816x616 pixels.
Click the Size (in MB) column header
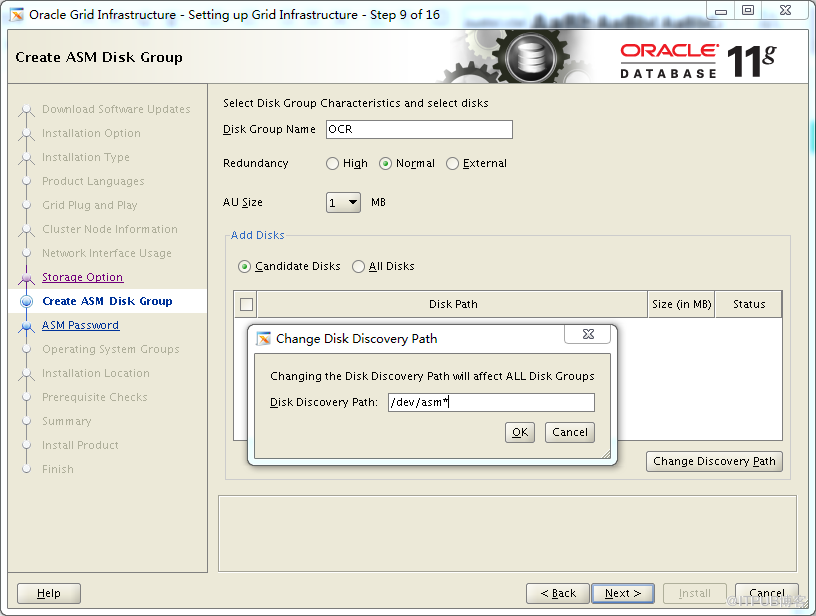coord(682,304)
